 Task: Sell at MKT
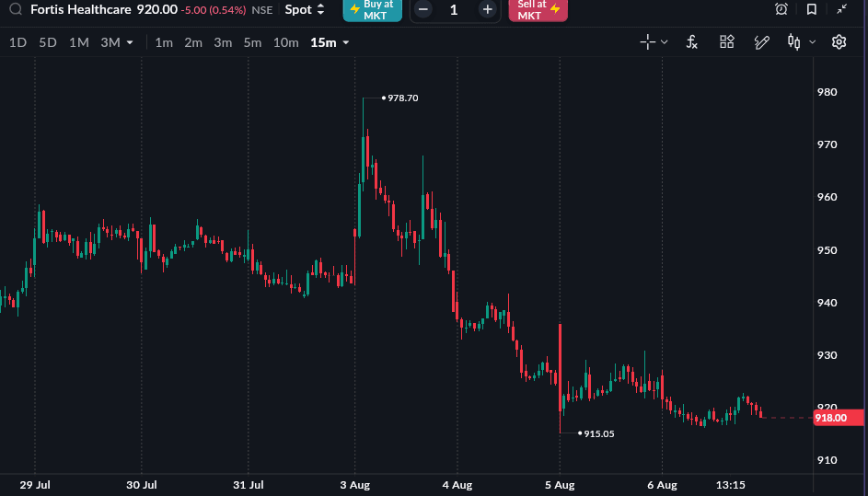pos(538,9)
